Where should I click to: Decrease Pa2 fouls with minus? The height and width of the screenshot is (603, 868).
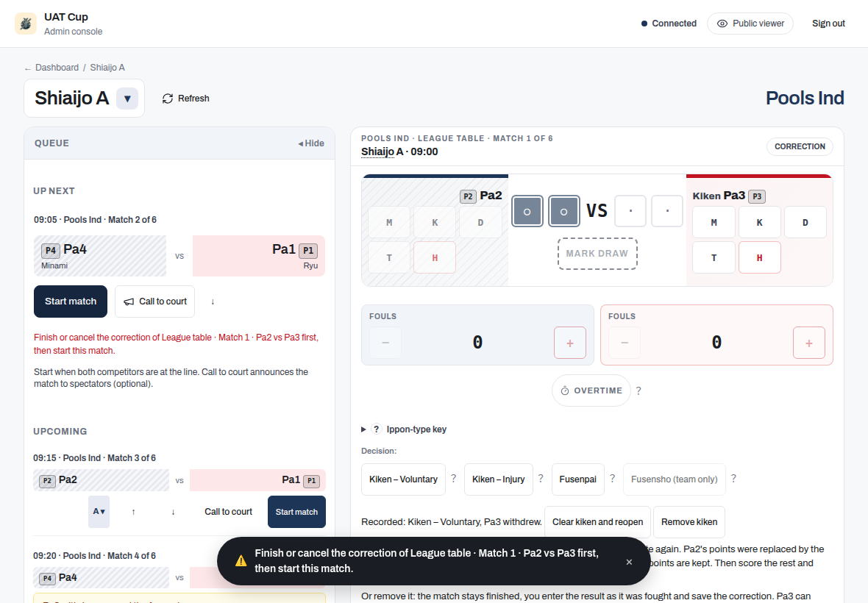tap(385, 343)
